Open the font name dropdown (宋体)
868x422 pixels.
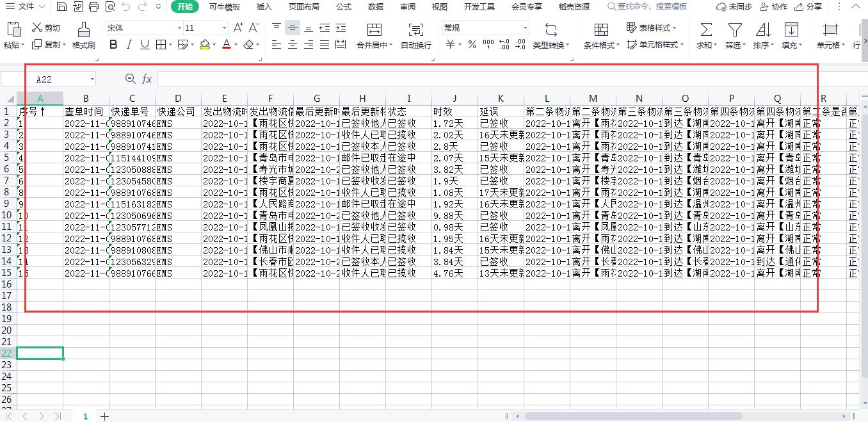click(x=179, y=28)
